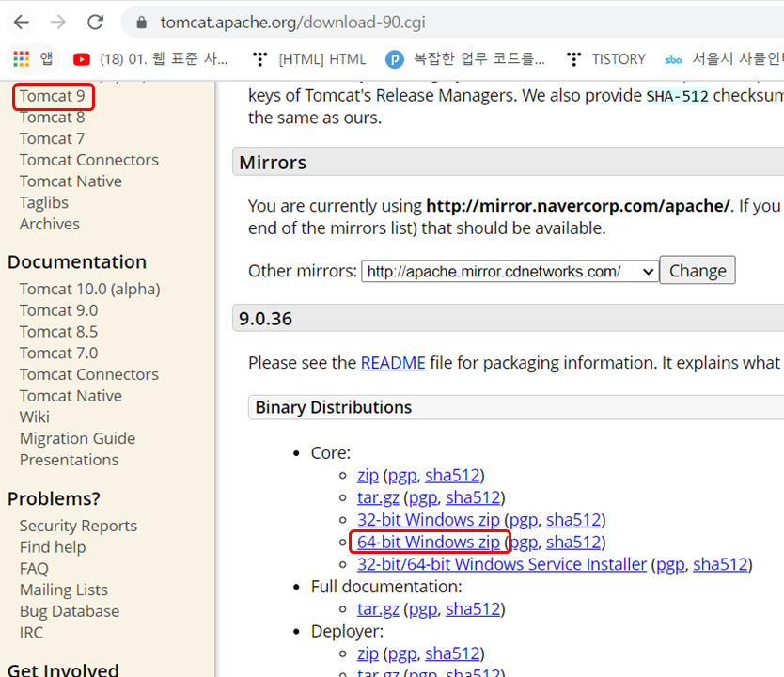Click the URL address bar

tap(450, 23)
